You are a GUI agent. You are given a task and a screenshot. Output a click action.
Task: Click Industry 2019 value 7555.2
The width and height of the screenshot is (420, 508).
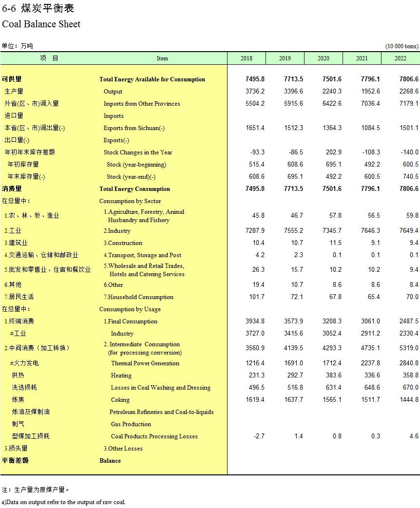point(293,231)
